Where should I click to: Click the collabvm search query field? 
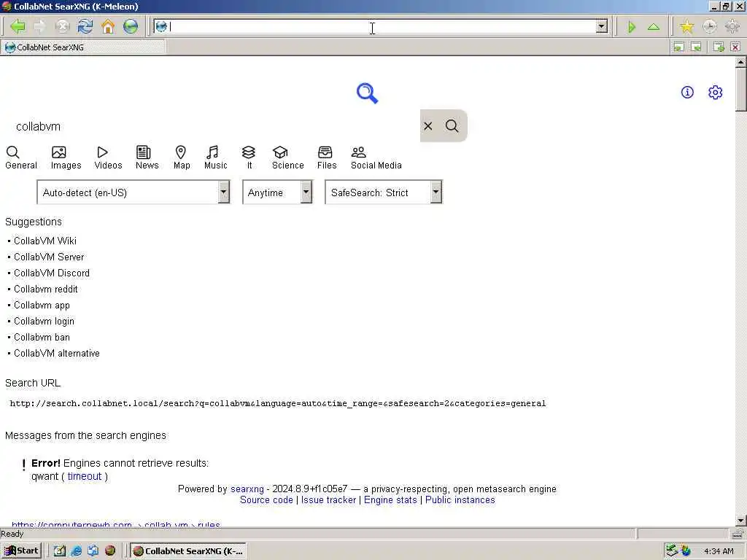point(212,126)
